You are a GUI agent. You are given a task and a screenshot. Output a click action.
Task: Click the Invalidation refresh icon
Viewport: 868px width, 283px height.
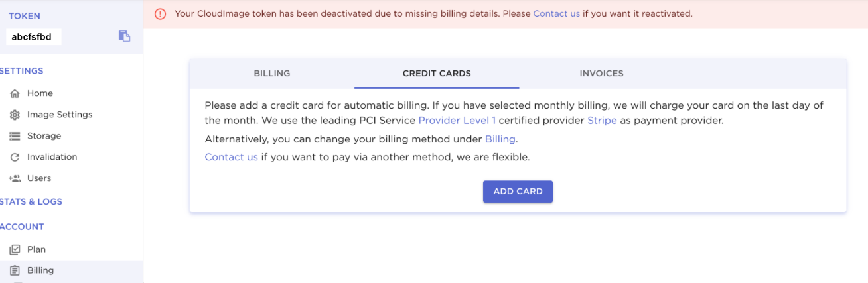(15, 157)
